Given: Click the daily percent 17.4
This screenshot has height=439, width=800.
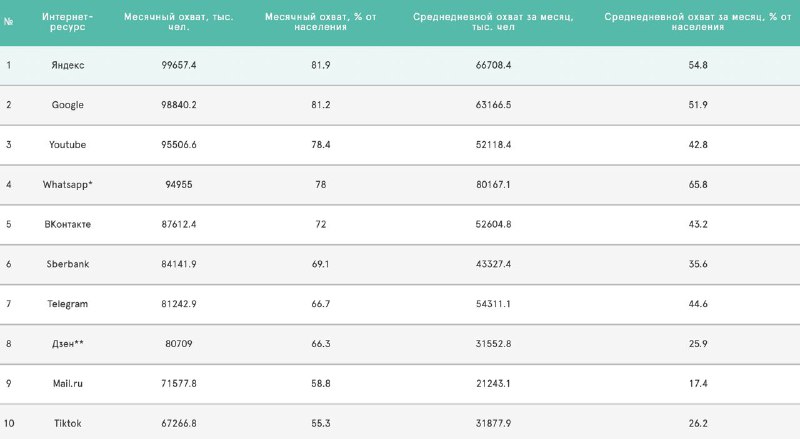Looking at the screenshot, I should pos(697,383).
